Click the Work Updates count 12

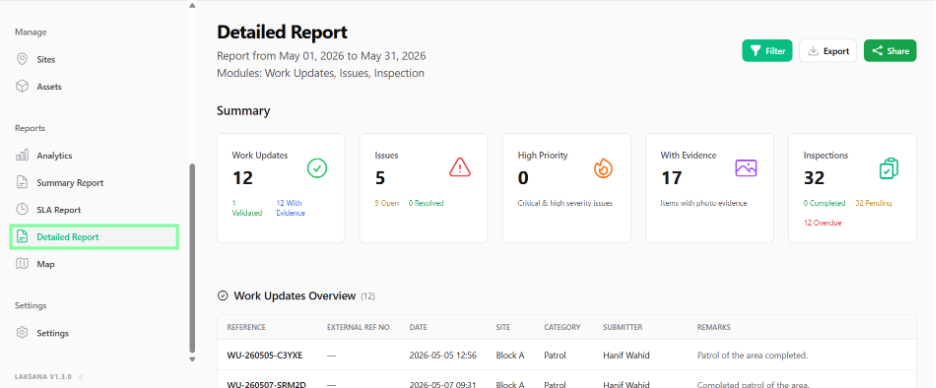[x=242, y=178]
